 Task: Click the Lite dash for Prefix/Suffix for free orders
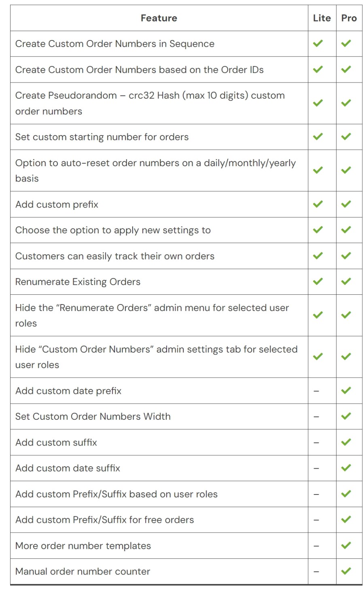point(316,520)
